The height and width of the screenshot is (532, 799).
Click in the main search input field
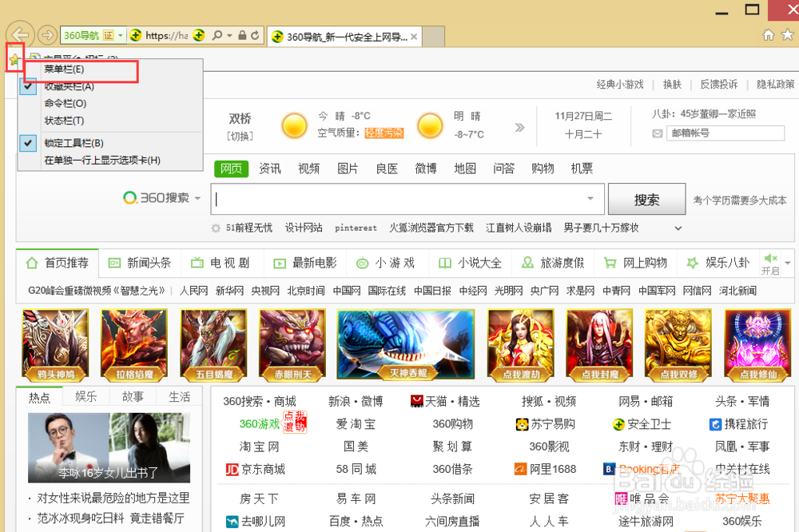pos(407,199)
